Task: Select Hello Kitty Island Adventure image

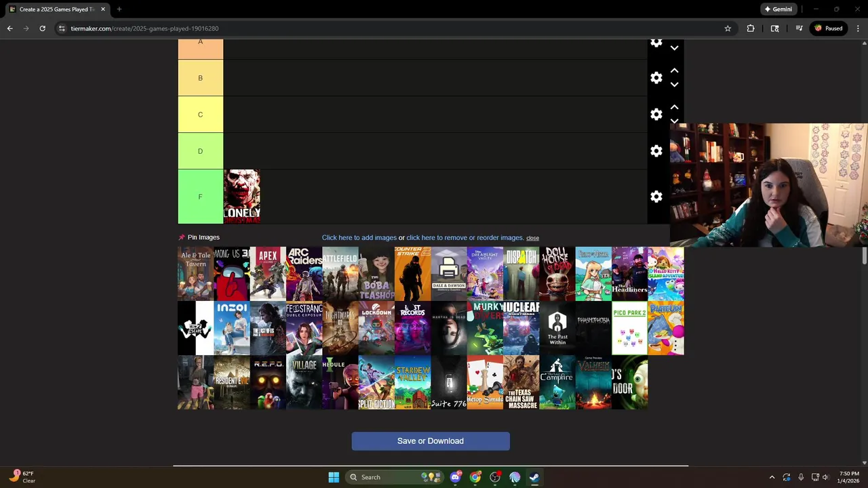Action: (666, 274)
